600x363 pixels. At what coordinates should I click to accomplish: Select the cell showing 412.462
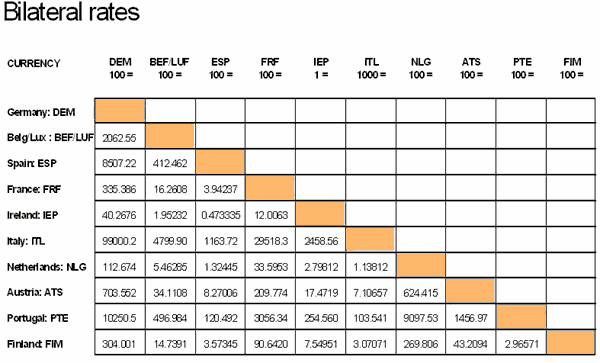point(170,163)
